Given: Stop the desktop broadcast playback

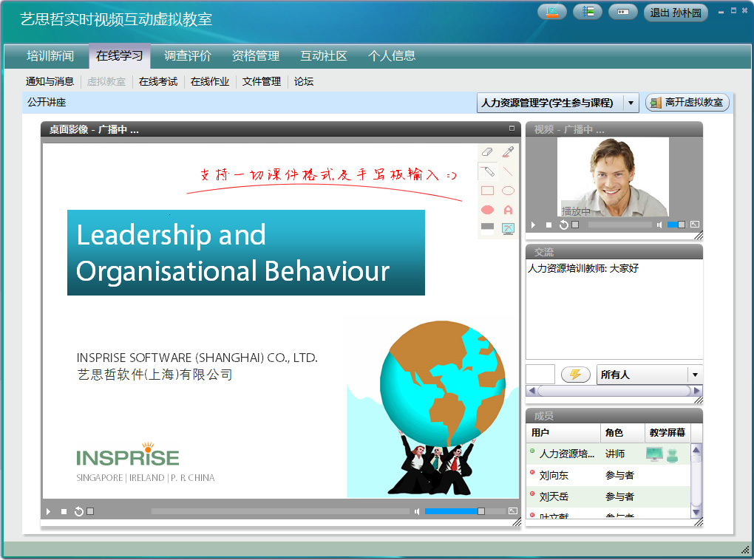Looking at the screenshot, I should [64, 511].
